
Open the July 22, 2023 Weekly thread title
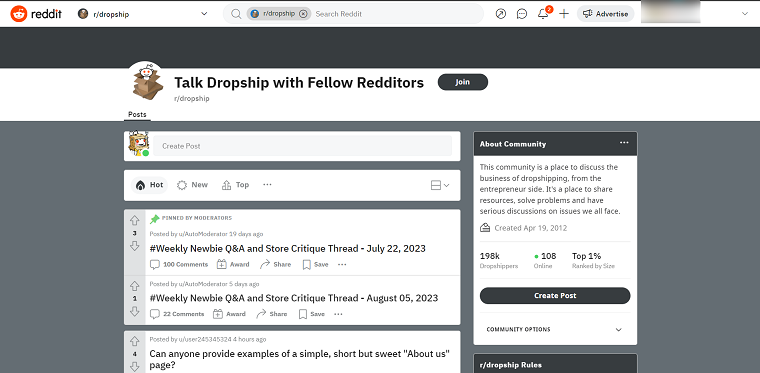pyautogui.click(x=287, y=249)
